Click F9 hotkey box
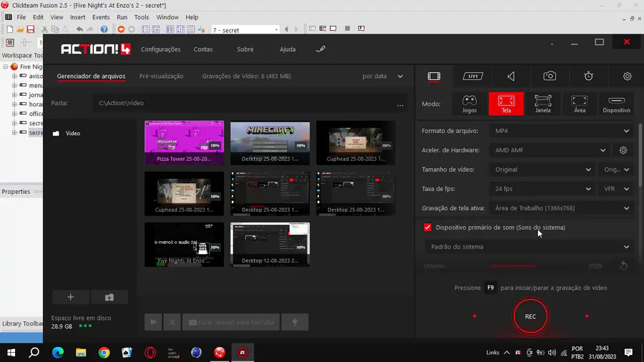This screenshot has height=362, width=644. (x=490, y=288)
